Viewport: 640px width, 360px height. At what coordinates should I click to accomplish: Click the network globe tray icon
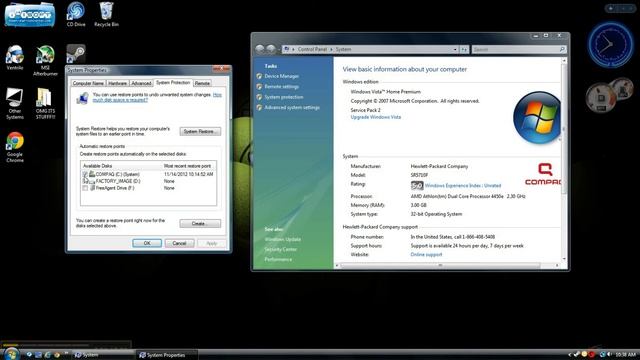click(602, 354)
